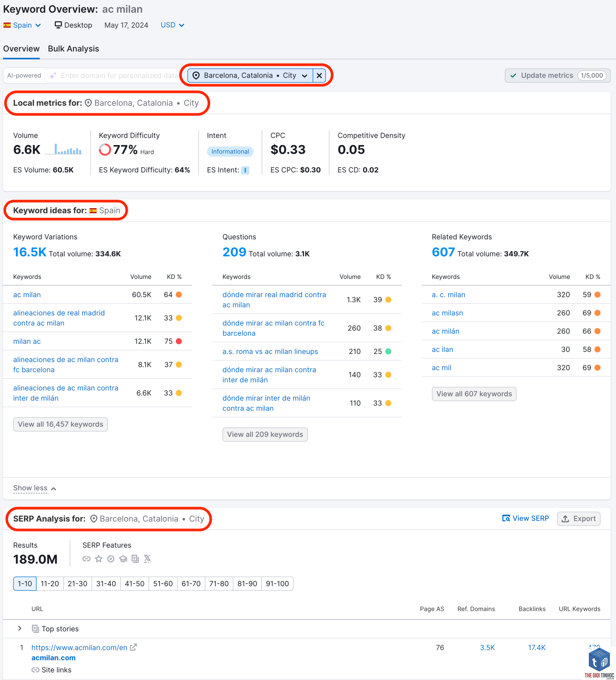Click the volume trend mini chart
This screenshot has width=616, height=680.
pos(63,149)
